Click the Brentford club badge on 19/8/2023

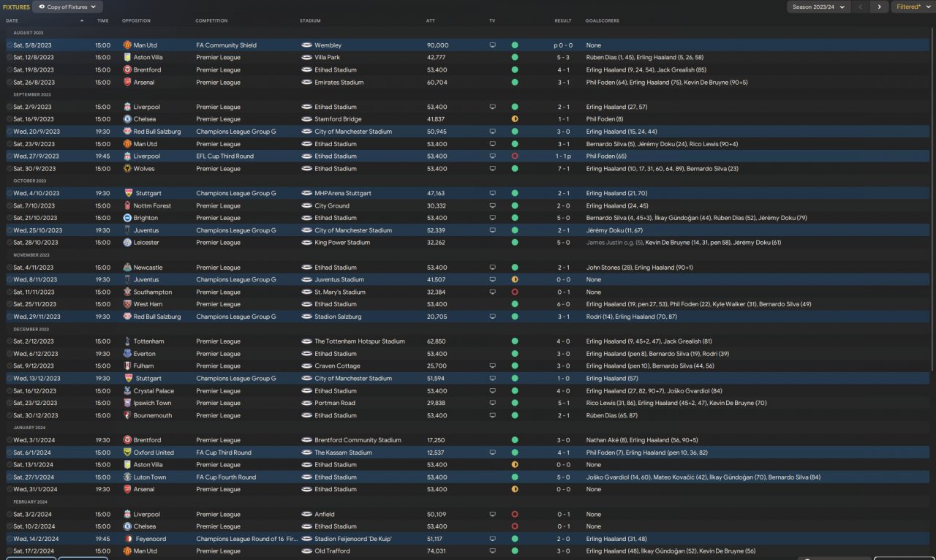[127, 70]
